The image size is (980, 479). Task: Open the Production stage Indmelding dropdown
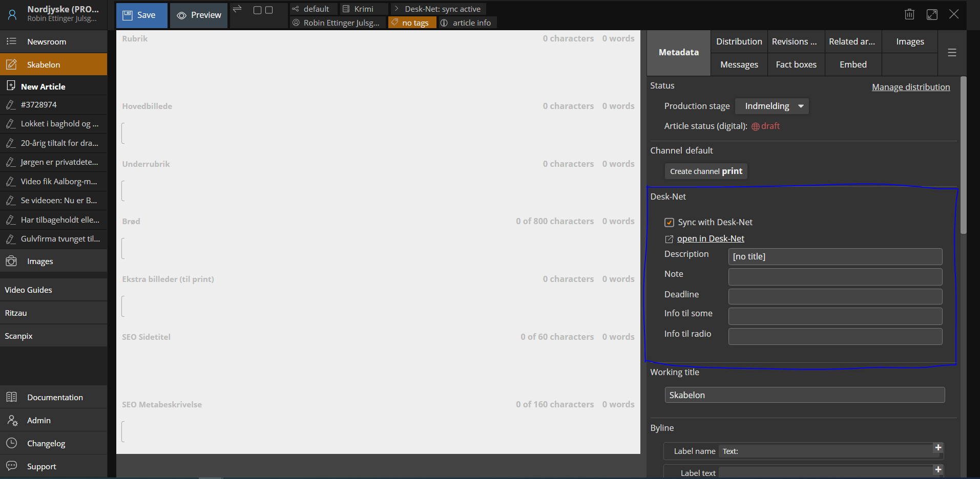click(772, 106)
